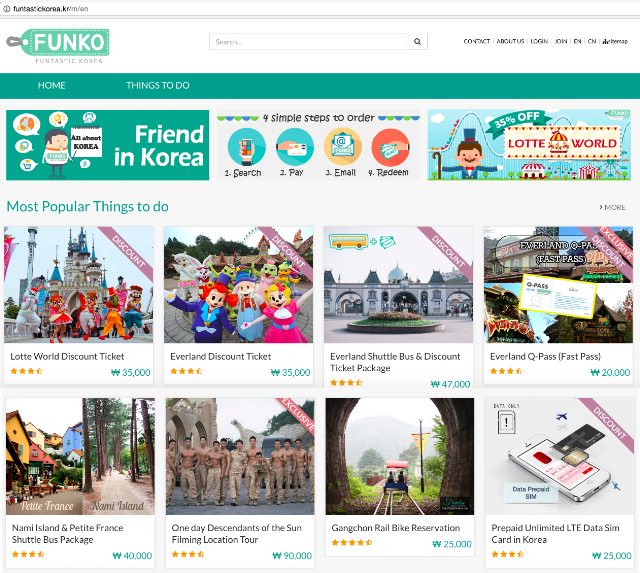Click the 3. Email step icon
The image size is (640, 573).
[x=342, y=147]
